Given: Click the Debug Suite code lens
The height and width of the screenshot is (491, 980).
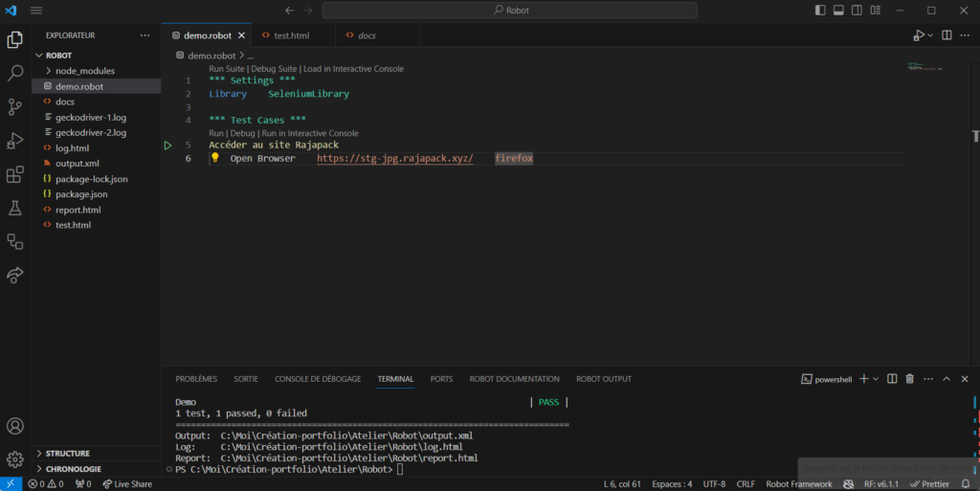Looking at the screenshot, I should coord(274,69).
